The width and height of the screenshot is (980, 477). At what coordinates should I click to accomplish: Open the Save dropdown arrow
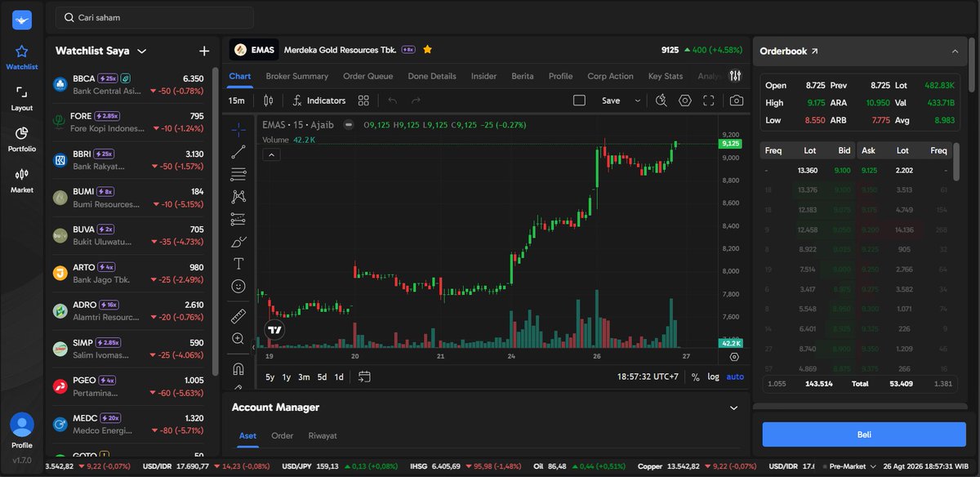click(x=637, y=100)
